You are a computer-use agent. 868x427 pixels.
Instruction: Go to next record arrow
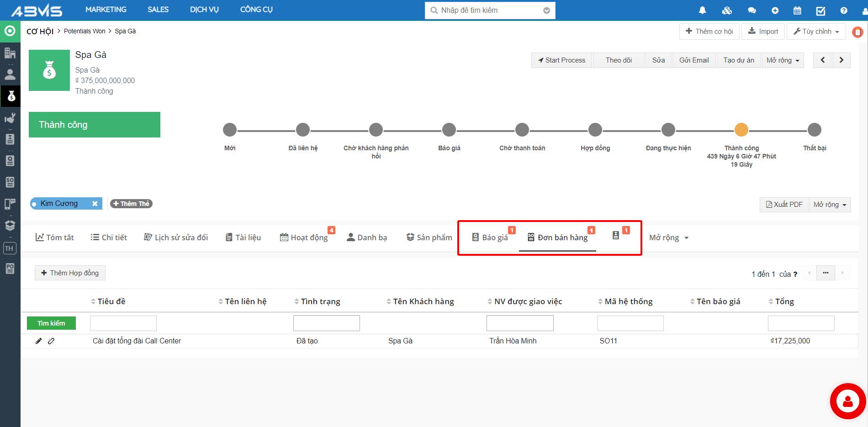pyautogui.click(x=841, y=60)
